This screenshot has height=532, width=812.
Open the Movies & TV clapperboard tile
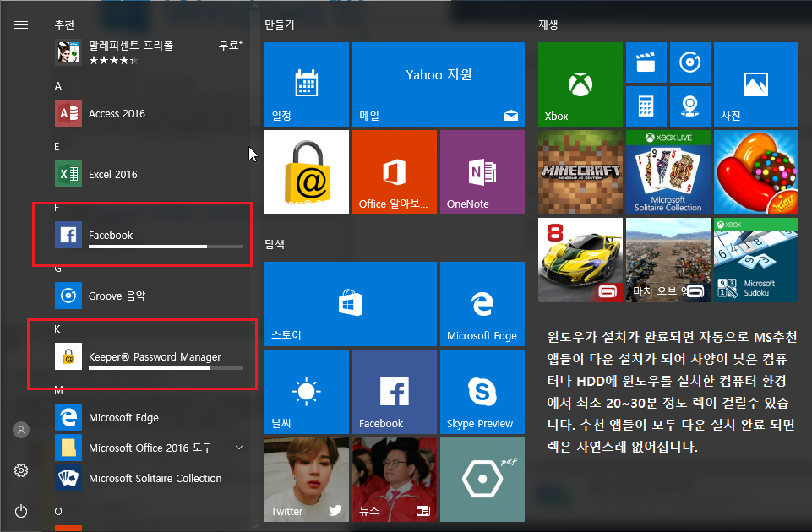[x=646, y=62]
